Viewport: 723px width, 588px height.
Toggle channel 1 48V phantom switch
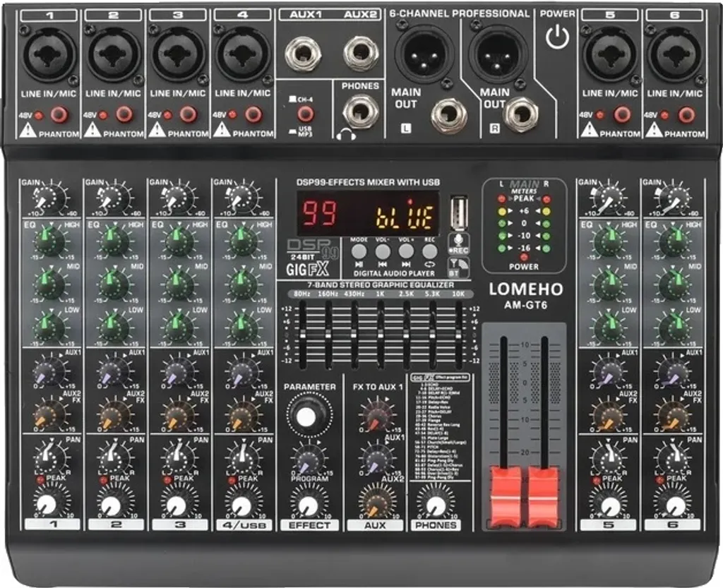tap(59, 115)
